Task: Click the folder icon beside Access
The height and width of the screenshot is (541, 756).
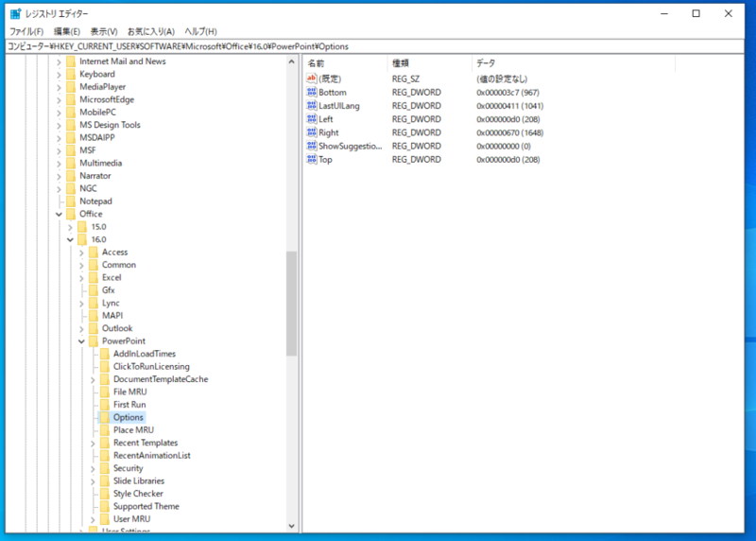Action: coord(93,252)
